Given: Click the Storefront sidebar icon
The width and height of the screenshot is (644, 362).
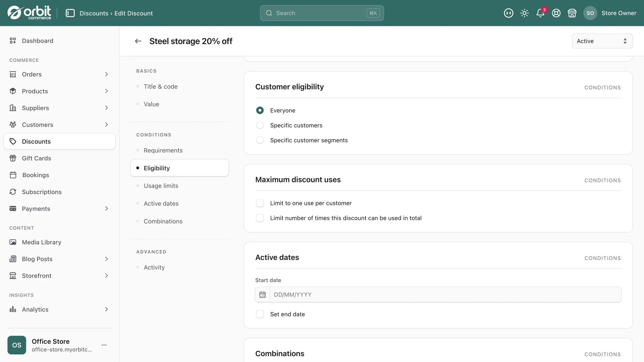Looking at the screenshot, I should (13, 276).
